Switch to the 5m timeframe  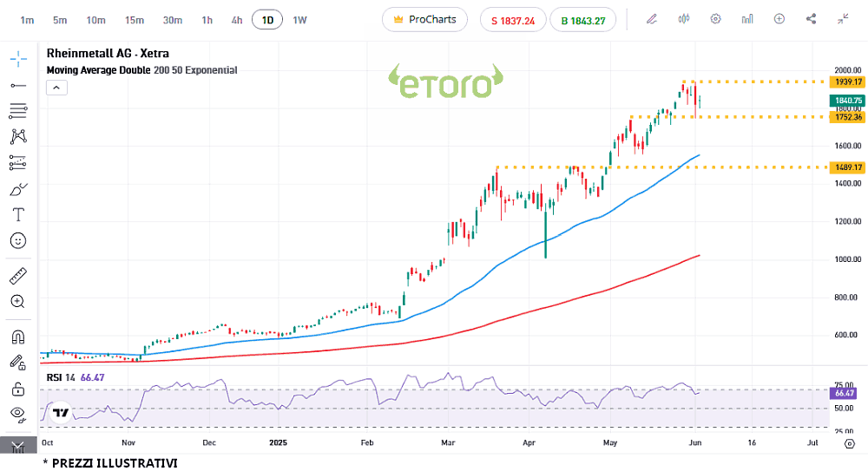coord(60,21)
